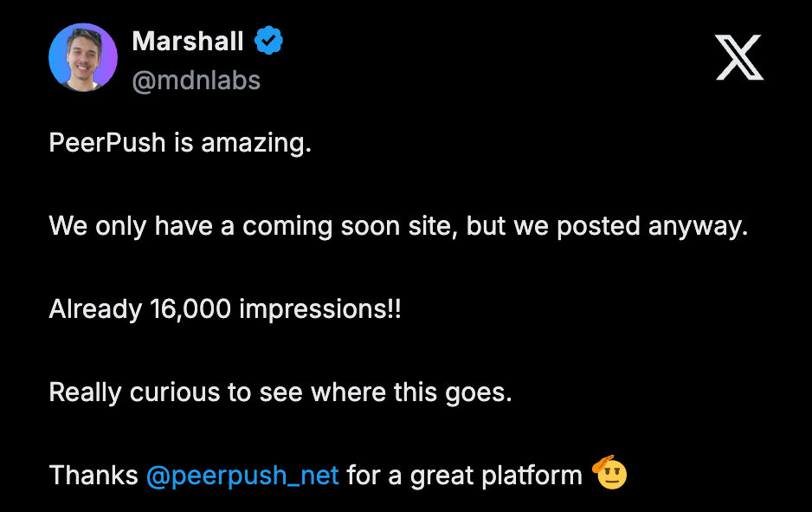Image resolution: width=812 pixels, height=512 pixels.
Task: Click the circular profile photo thumbnail
Action: (x=83, y=57)
